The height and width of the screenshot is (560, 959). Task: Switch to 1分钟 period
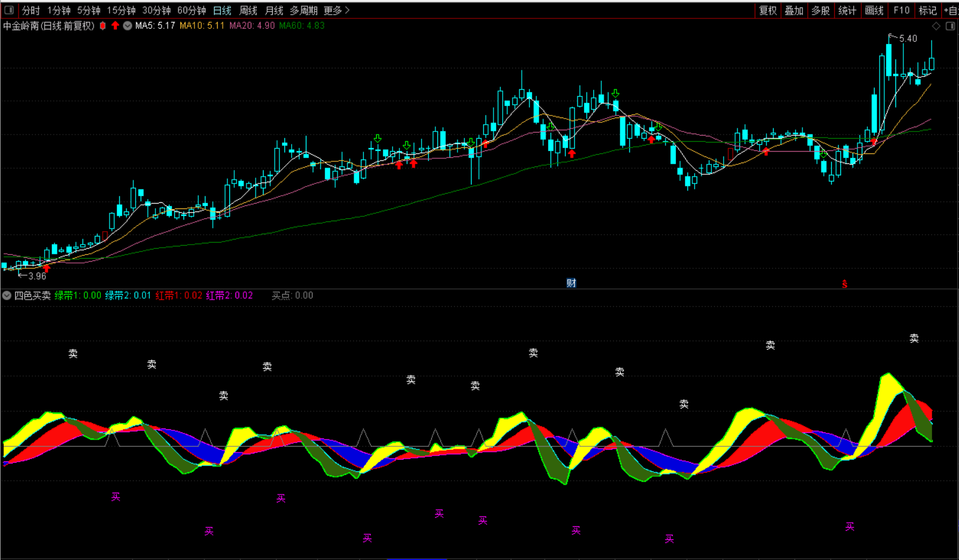click(x=59, y=10)
